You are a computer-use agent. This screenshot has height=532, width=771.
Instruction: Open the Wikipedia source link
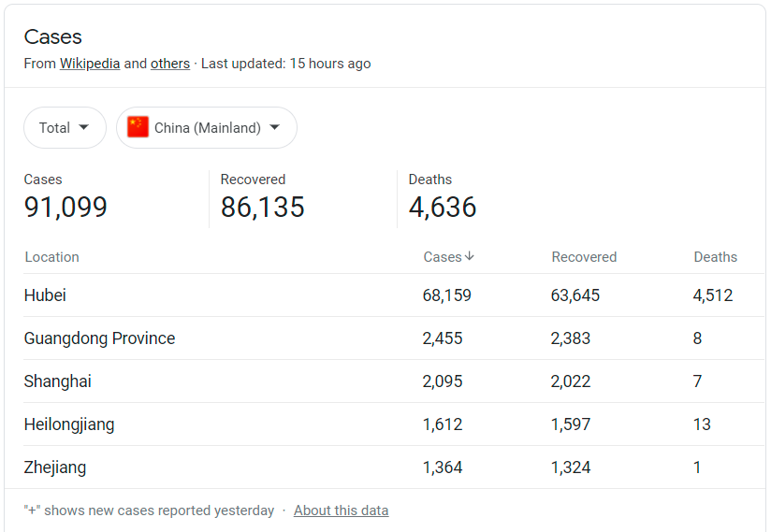pyautogui.click(x=90, y=64)
